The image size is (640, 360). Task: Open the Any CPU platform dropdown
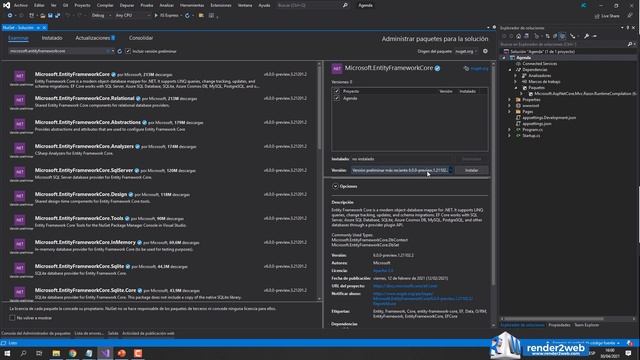(x=132, y=16)
